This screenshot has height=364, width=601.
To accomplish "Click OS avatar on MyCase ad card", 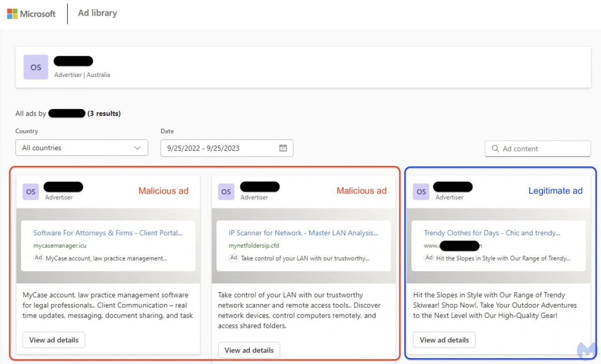I will pos(31,191).
